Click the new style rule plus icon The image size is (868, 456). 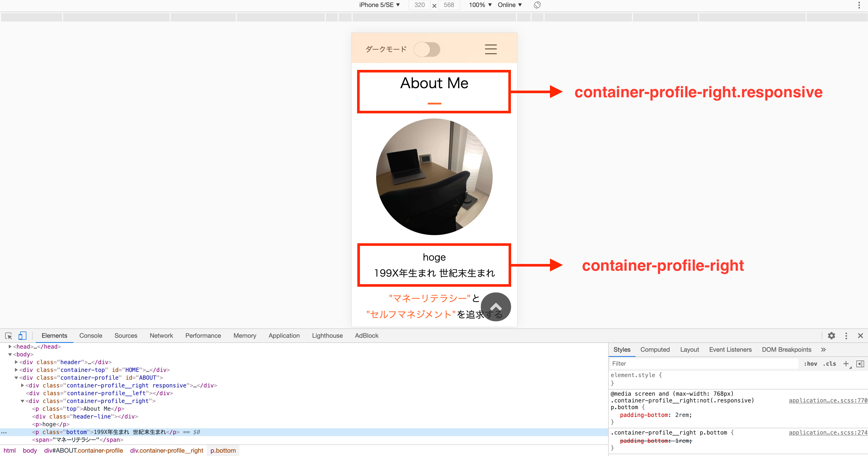coord(846,364)
